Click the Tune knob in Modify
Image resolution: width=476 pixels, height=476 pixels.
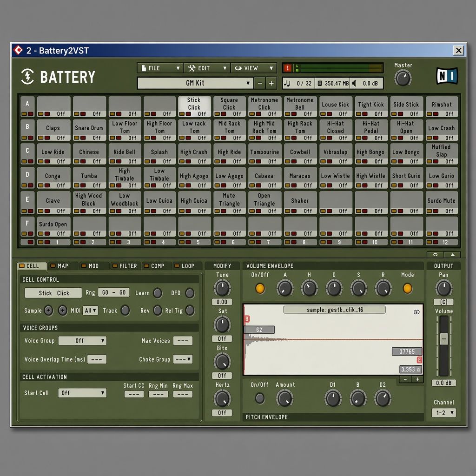[x=222, y=288]
